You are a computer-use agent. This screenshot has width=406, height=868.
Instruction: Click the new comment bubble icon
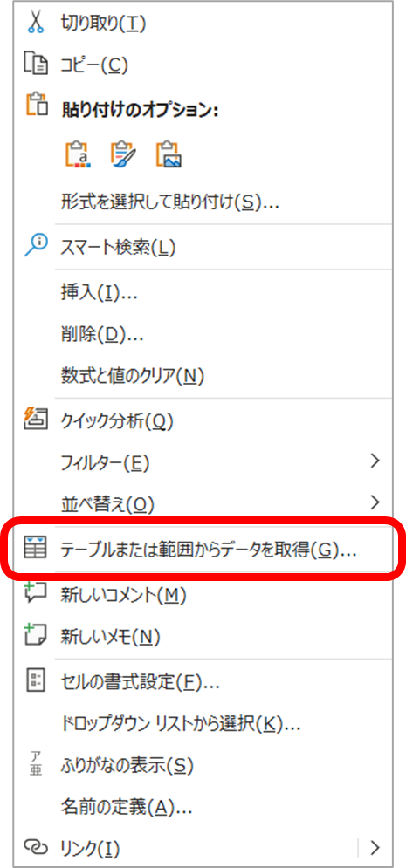37,593
